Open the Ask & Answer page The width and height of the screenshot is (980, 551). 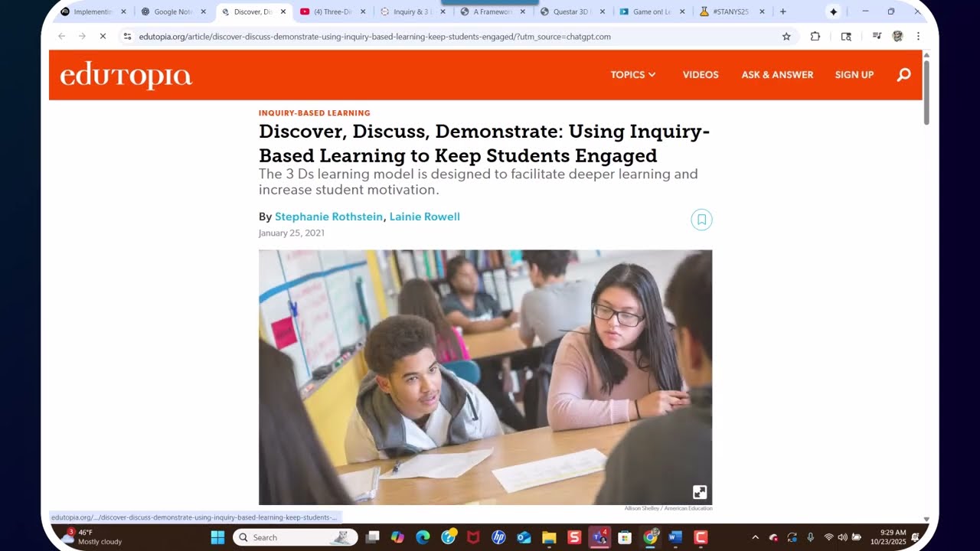click(x=777, y=74)
